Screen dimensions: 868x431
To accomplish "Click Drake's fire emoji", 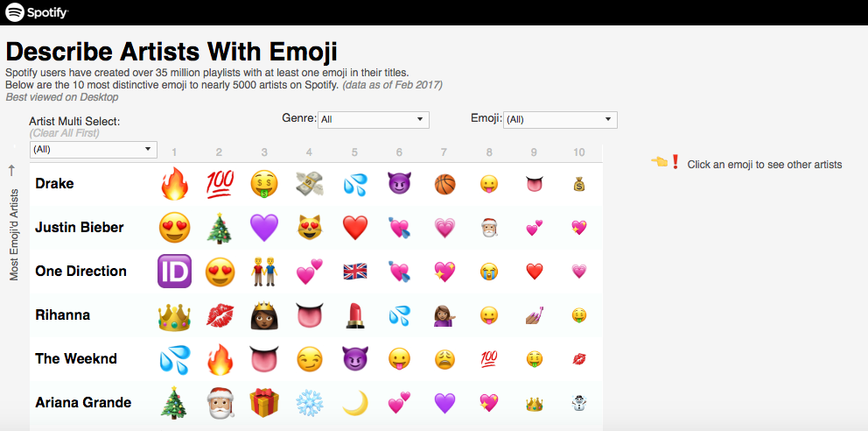I will coord(174,183).
